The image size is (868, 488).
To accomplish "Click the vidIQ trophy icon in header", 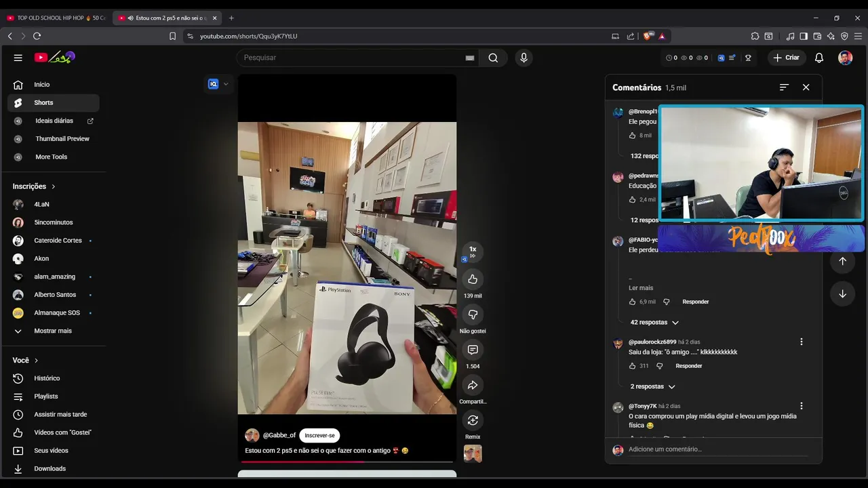I will tap(748, 58).
